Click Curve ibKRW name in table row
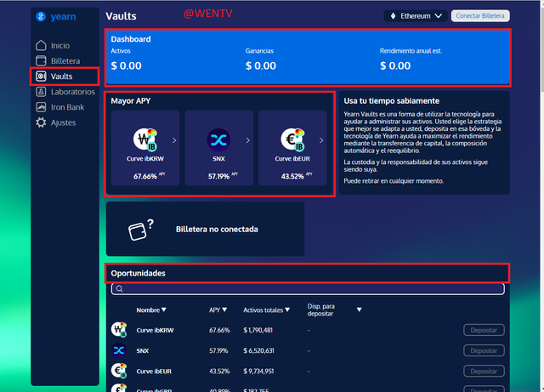 click(x=155, y=330)
